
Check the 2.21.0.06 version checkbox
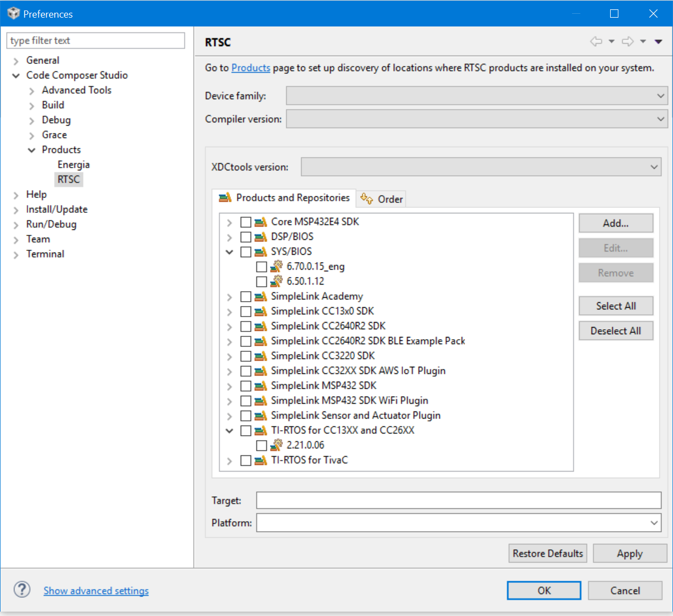[x=261, y=446]
